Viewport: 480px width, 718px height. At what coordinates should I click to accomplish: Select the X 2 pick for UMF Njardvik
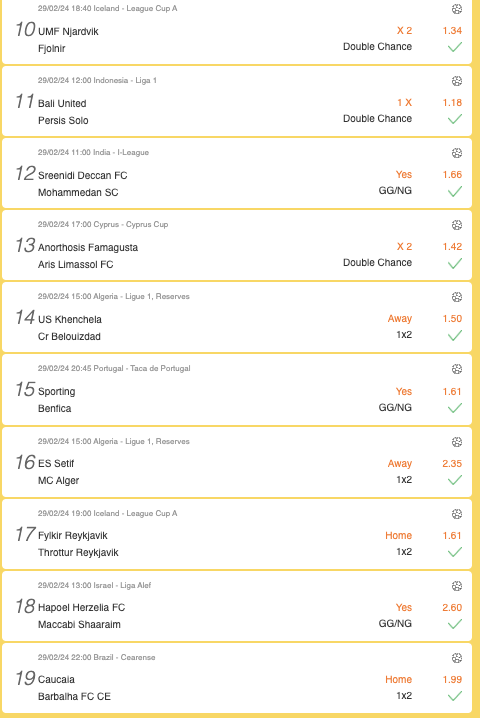(x=404, y=30)
